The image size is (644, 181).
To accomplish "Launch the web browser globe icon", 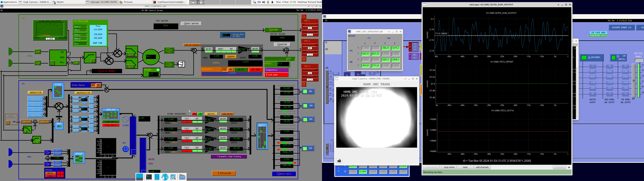I will [x=165, y=177].
